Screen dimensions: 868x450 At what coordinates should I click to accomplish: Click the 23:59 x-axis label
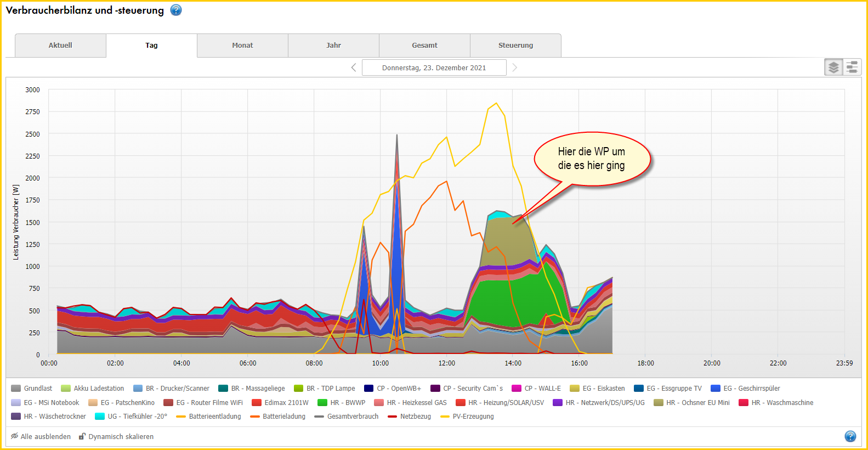point(844,363)
